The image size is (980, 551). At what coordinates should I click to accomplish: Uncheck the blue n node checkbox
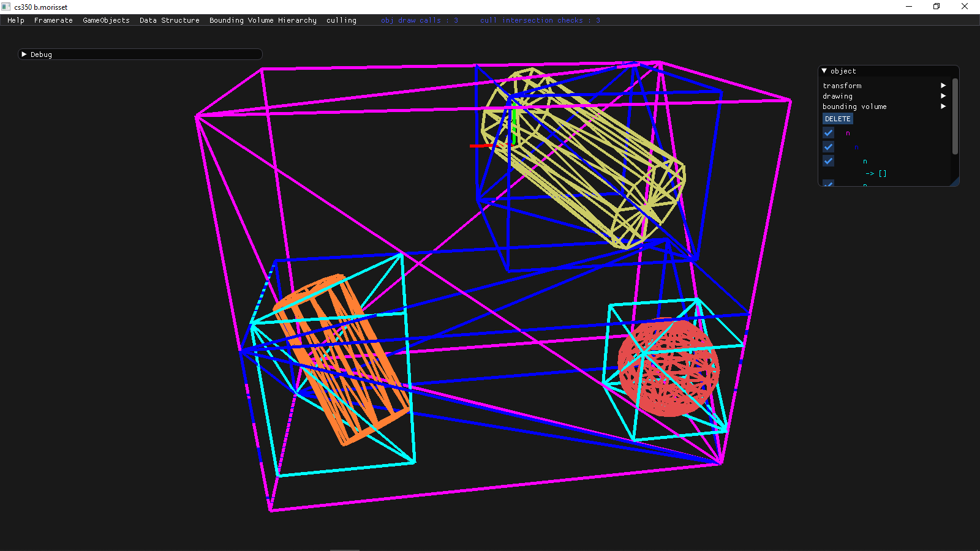pyautogui.click(x=828, y=147)
